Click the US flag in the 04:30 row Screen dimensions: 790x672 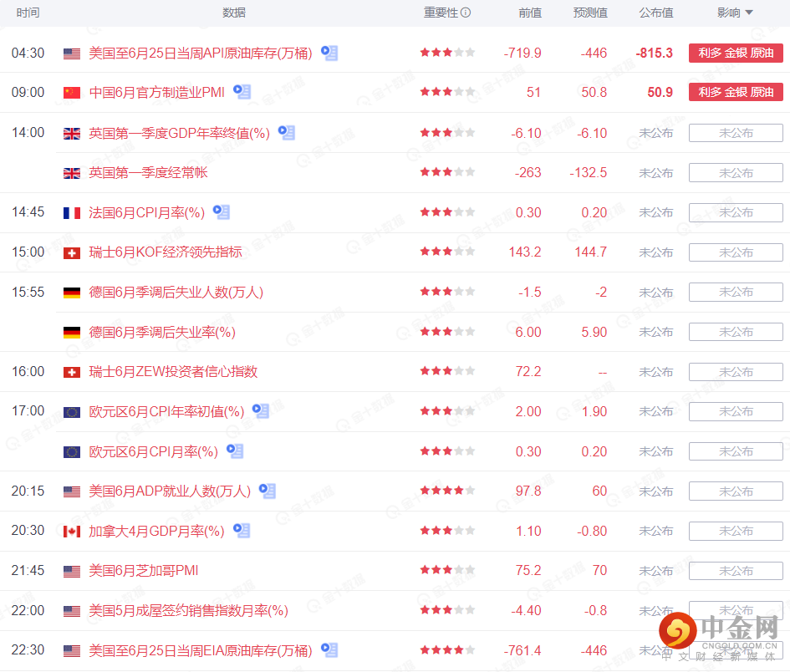pos(72,53)
